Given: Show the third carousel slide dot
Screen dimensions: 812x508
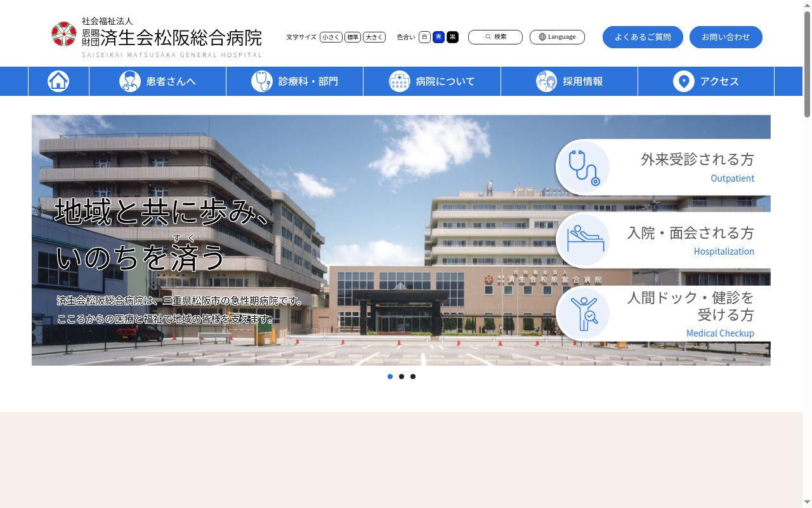Looking at the screenshot, I should click(x=413, y=377).
